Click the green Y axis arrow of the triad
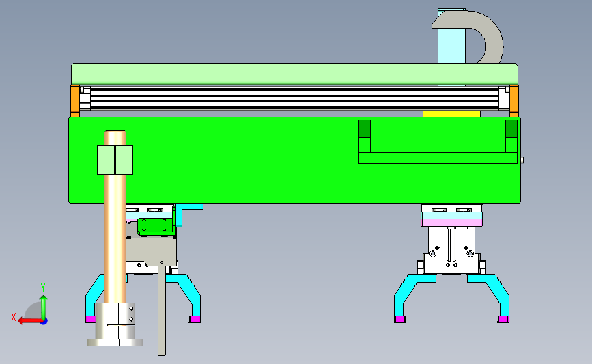This screenshot has height=364, width=592. (44, 307)
